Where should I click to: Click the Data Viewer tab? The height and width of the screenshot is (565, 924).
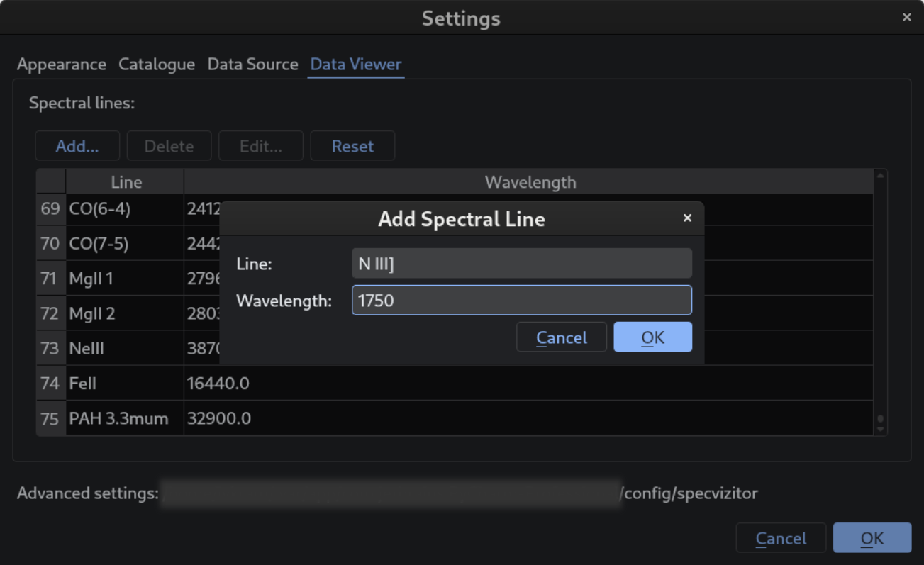[356, 65]
